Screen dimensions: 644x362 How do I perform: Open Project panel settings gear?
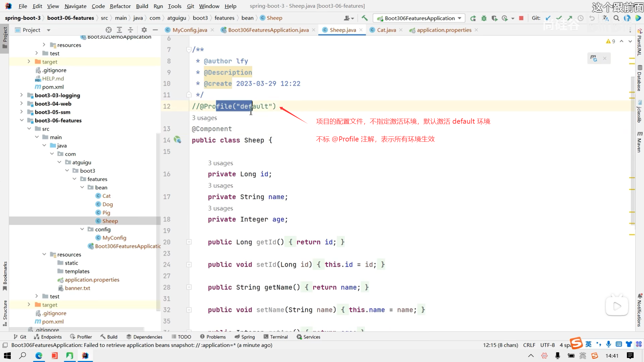point(144,30)
